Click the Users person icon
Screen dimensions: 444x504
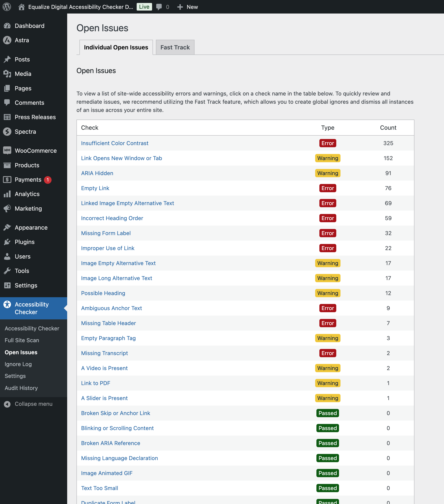click(x=7, y=256)
